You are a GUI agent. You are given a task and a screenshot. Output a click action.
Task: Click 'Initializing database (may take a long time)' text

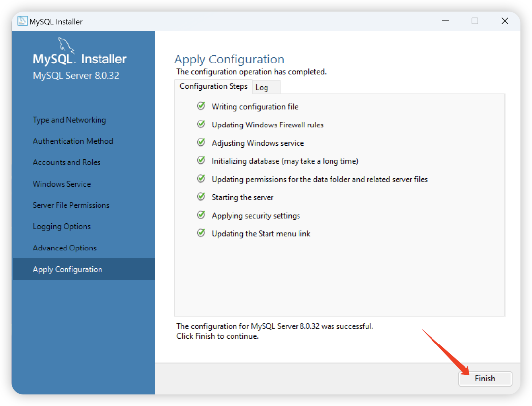(285, 161)
